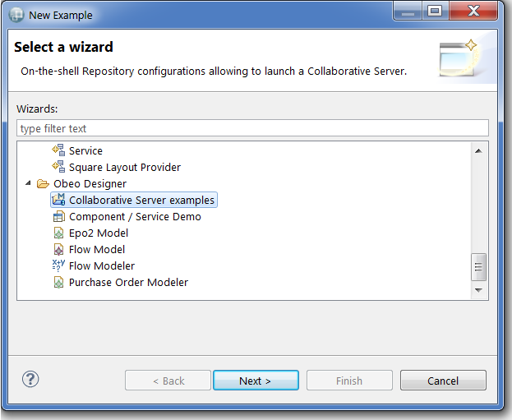
Task: Open the dialog help question mark
Action: coord(30,379)
